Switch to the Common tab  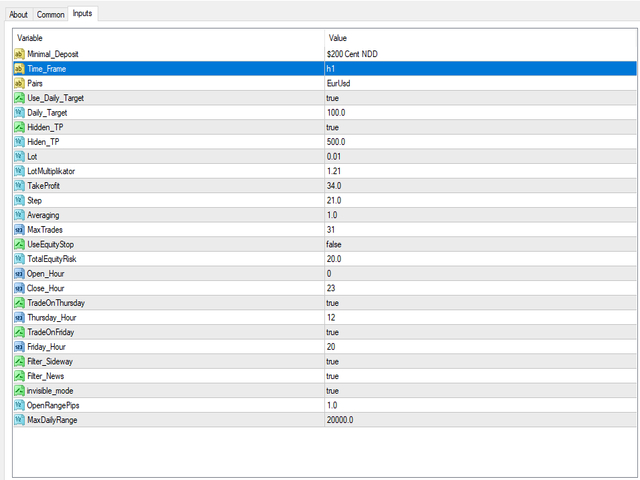pos(50,14)
